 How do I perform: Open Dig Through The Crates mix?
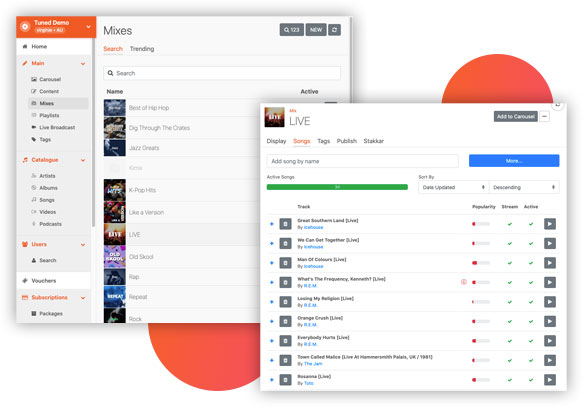(159, 128)
